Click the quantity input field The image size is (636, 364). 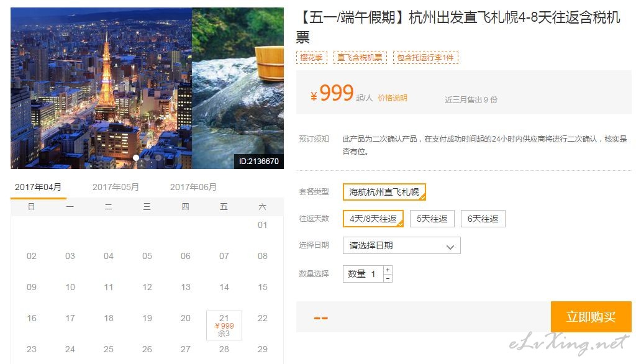point(363,274)
